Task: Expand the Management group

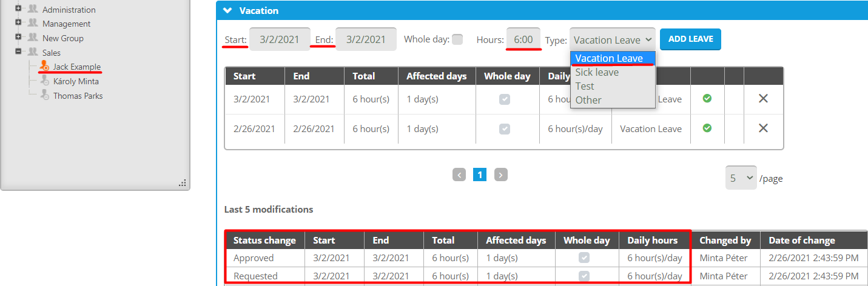Action: (x=19, y=23)
